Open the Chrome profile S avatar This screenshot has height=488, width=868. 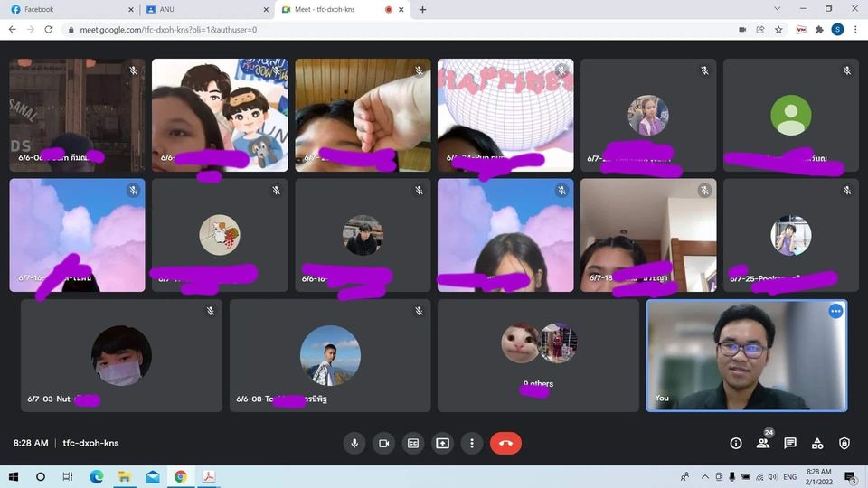(837, 29)
